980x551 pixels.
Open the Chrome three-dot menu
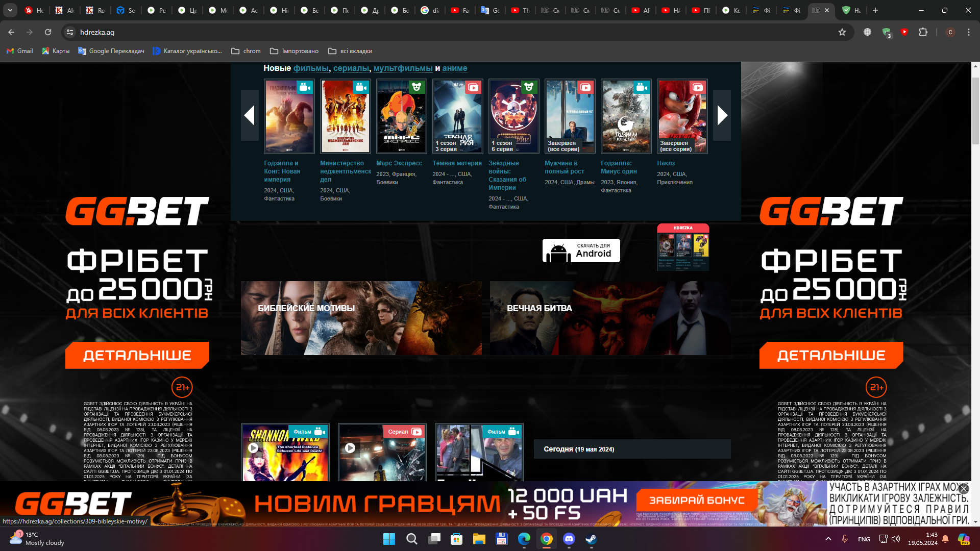click(968, 32)
